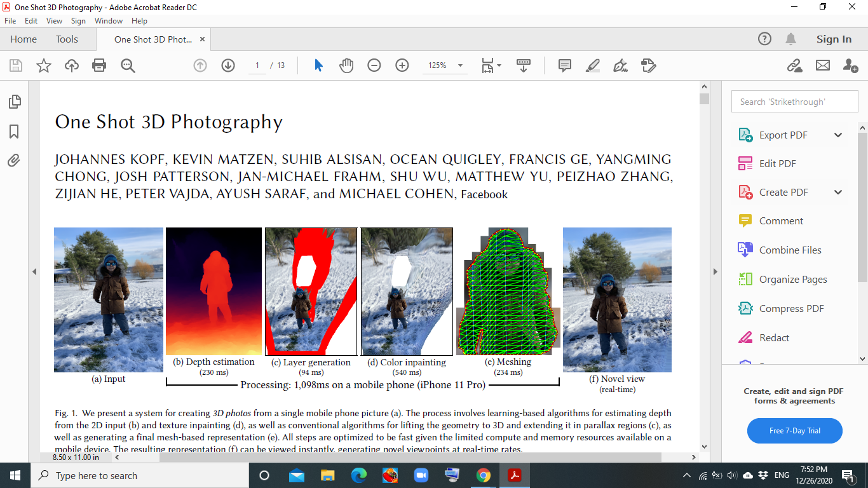Open the Edit menu
Screen dimensions: 868x488
click(x=31, y=21)
